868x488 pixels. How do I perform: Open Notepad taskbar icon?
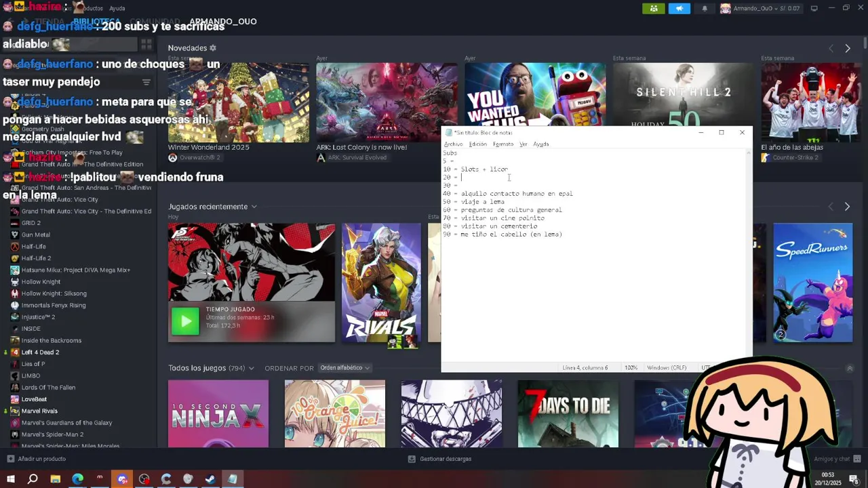click(233, 479)
